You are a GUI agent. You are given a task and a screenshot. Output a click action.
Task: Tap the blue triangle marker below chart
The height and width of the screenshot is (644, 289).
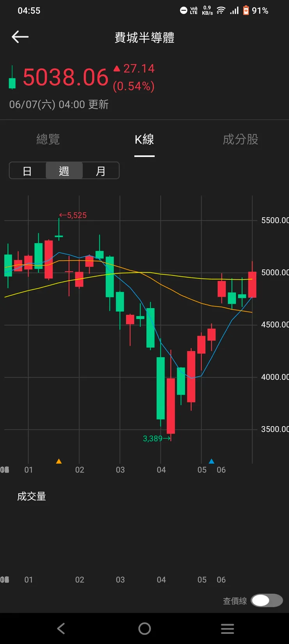pyautogui.click(x=212, y=461)
